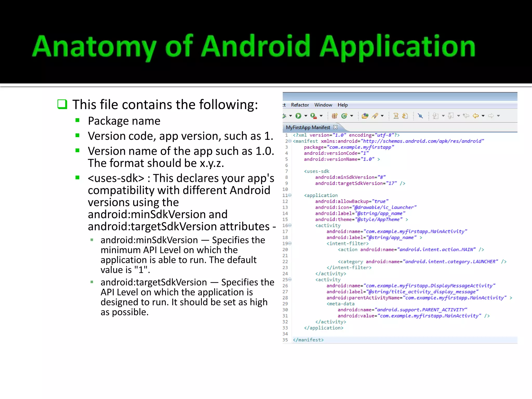Click the category android.intent.category.LAUNCHER line
This screenshot has width=532, height=399.
tap(422, 262)
